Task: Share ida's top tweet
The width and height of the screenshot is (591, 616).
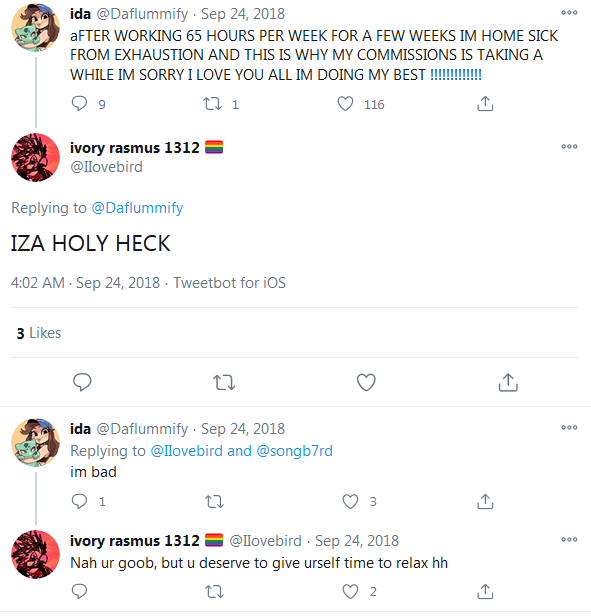Action: (x=485, y=104)
